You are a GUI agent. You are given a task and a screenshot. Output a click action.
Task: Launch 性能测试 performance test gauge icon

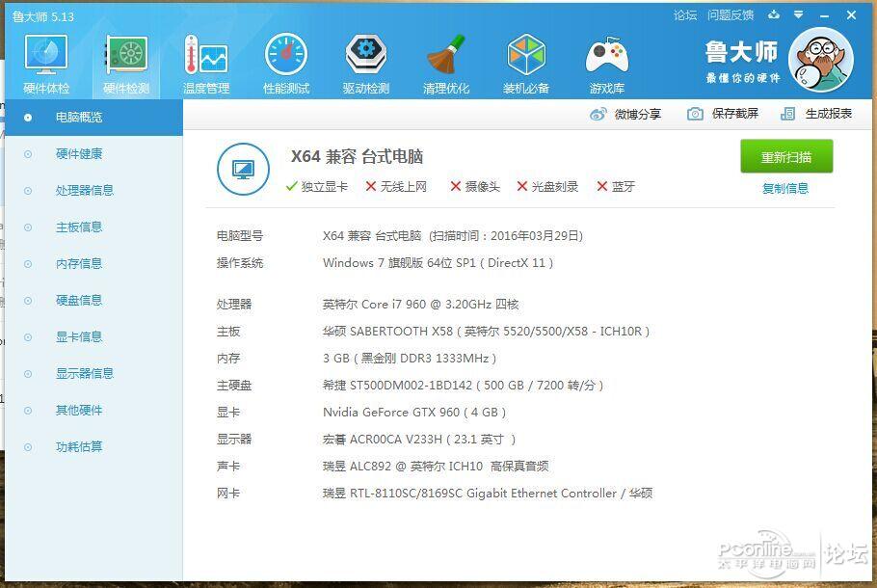point(286,54)
